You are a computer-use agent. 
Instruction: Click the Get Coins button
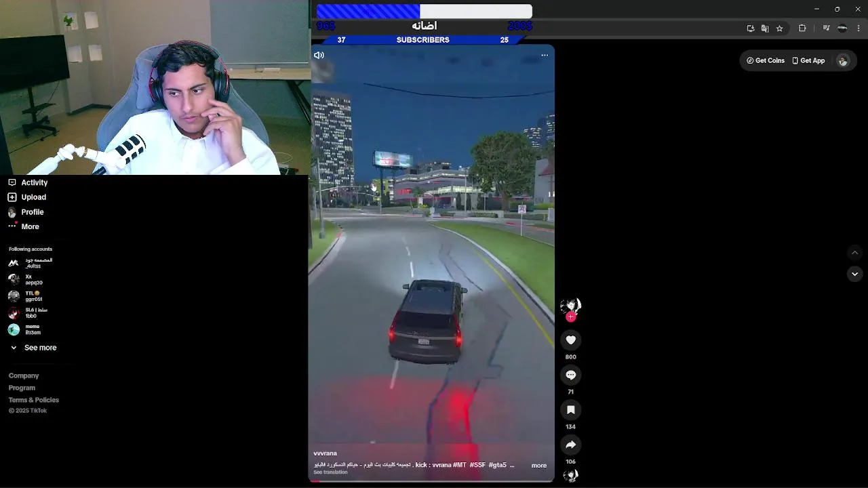tap(766, 60)
